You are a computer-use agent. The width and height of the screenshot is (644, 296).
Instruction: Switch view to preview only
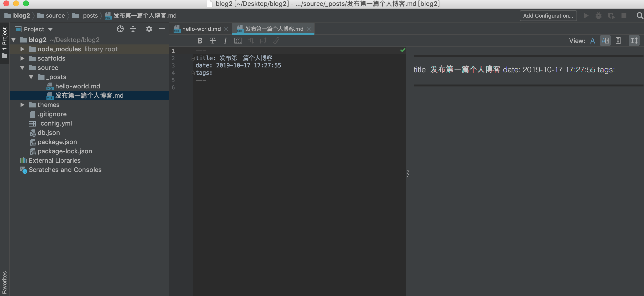pos(618,41)
